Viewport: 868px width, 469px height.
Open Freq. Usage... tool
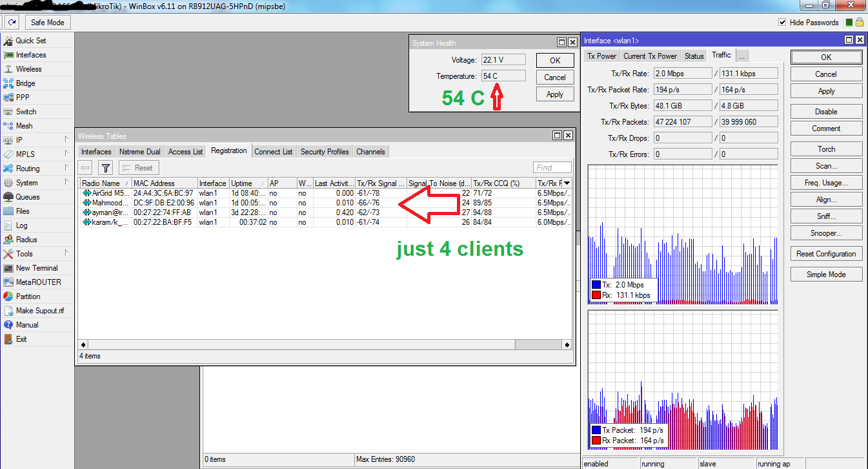coord(826,183)
